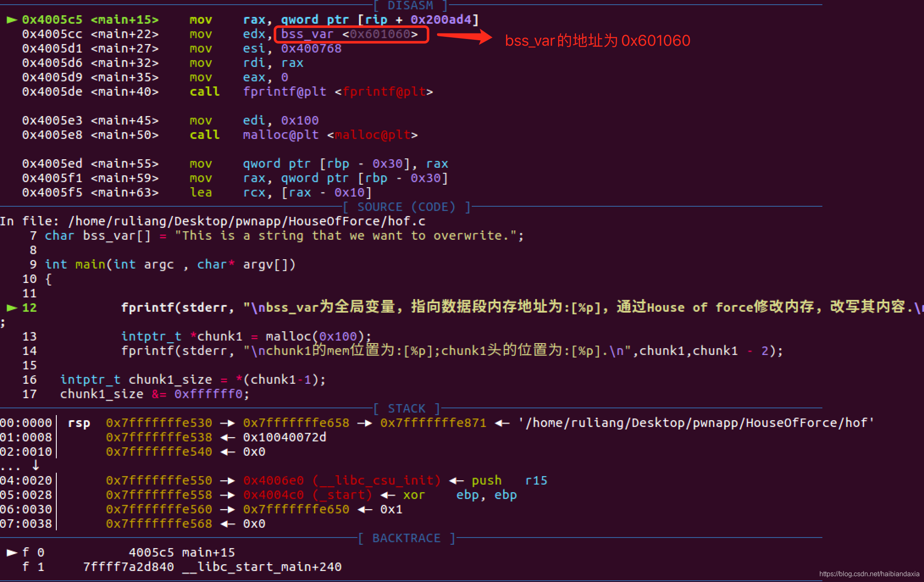The image size is (924, 582).
Task: Click the DISASM section header
Action: click(410, 6)
